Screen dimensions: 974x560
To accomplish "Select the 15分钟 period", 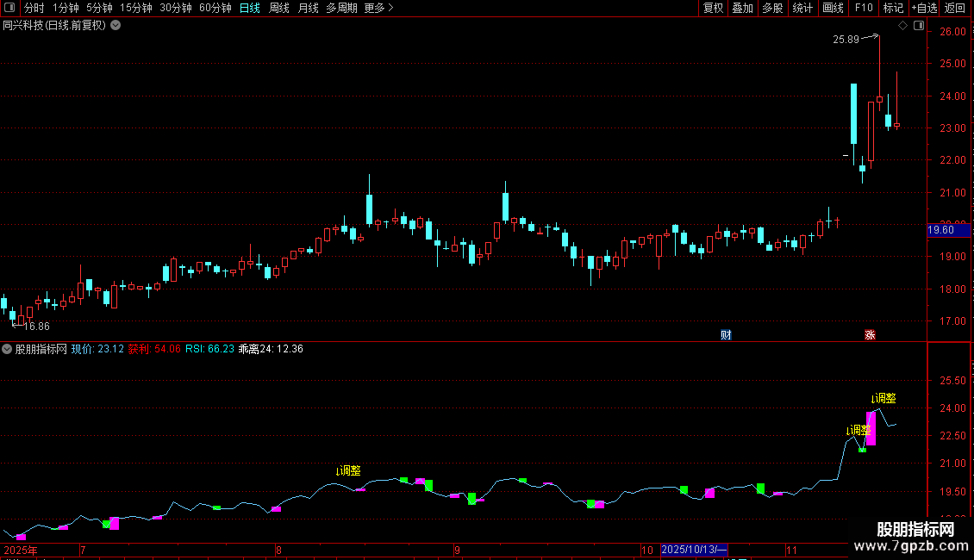I will click(136, 8).
